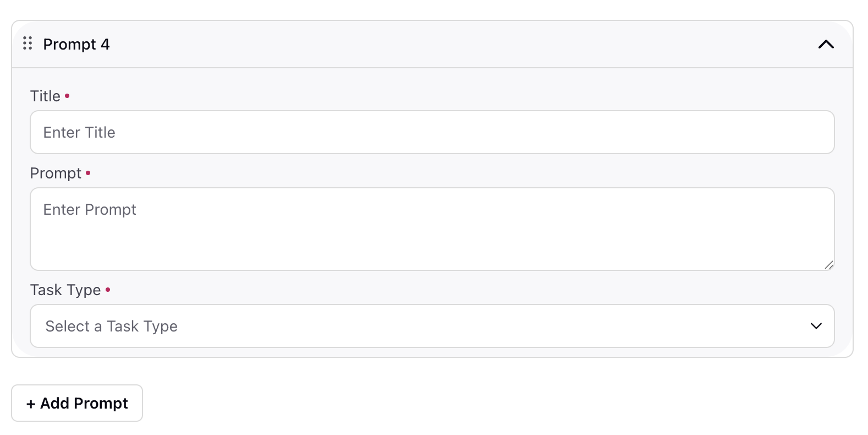
Task: Click the red required dot beside Task Type
Action: [108, 289]
